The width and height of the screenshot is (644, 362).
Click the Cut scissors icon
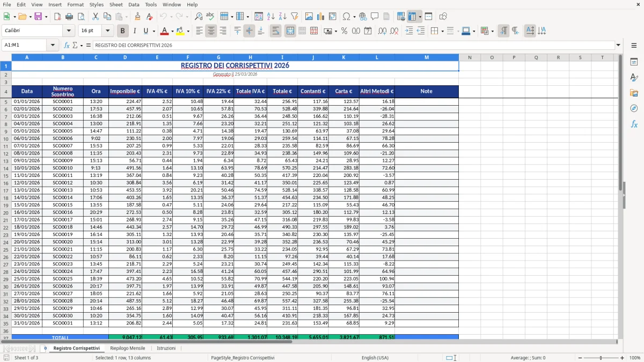tap(96, 17)
